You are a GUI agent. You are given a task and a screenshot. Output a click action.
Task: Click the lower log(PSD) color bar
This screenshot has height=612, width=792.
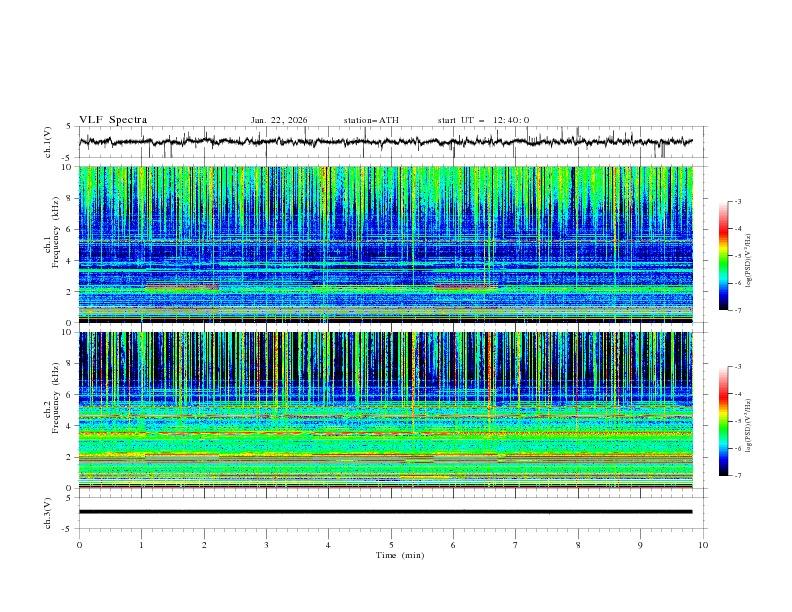[723, 421]
